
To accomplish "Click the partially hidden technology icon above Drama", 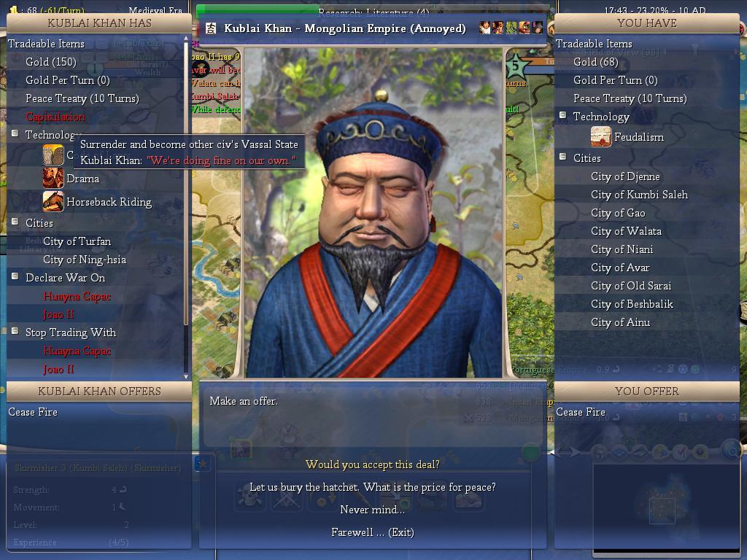I will [x=53, y=155].
